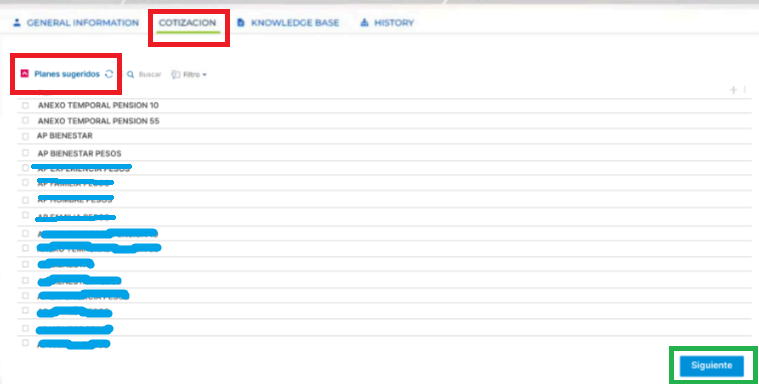Click the AP BIENESTAR PESOS row text
The height and width of the screenshot is (384, 759).
tap(79, 154)
